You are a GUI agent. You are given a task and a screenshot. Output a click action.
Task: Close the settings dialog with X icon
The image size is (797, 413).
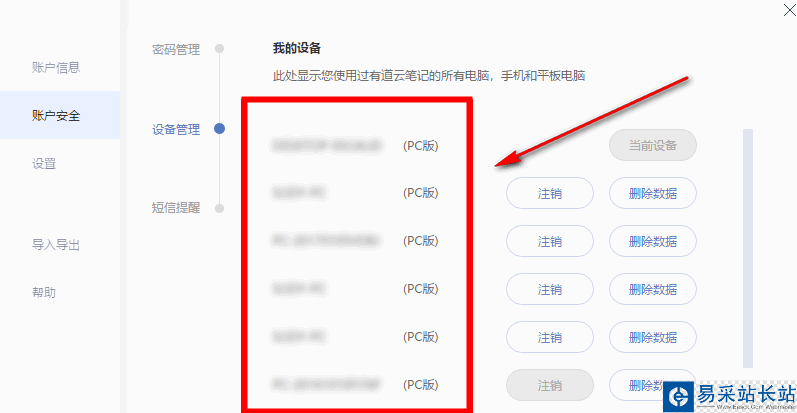click(x=789, y=9)
